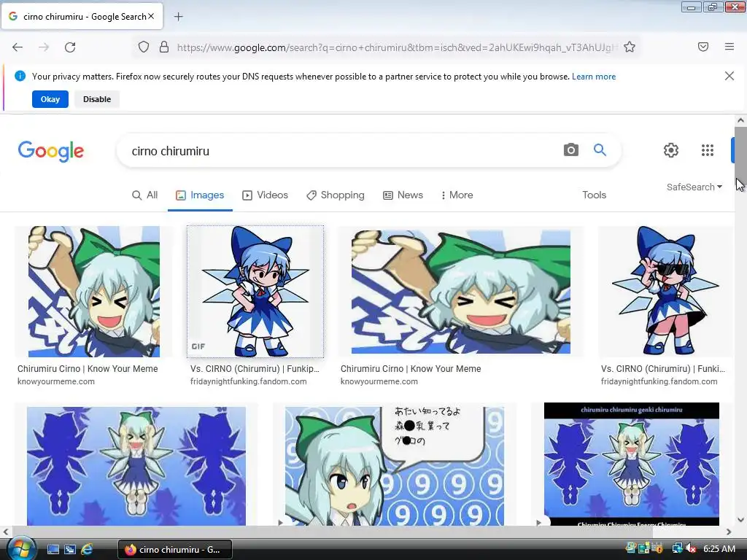Click Disable on the DNS notice
This screenshot has width=747, height=560.
[97, 99]
